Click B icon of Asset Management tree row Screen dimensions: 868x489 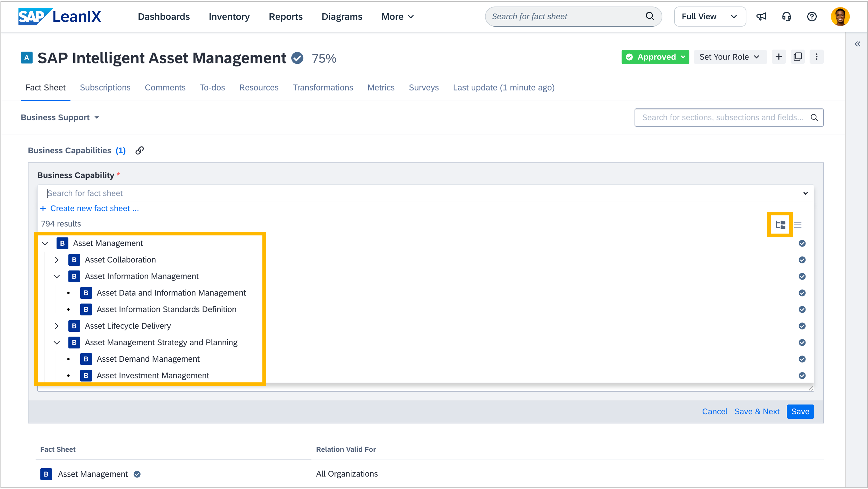62,243
